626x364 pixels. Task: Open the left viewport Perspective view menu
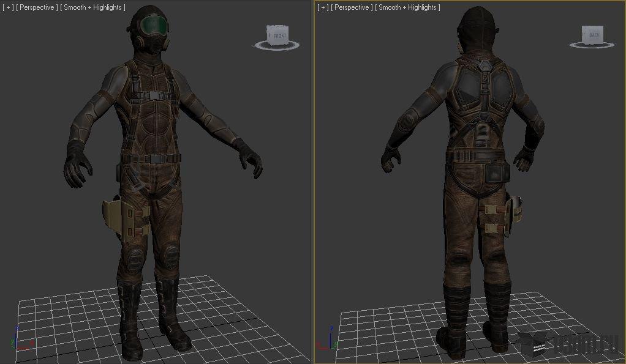[x=37, y=7]
